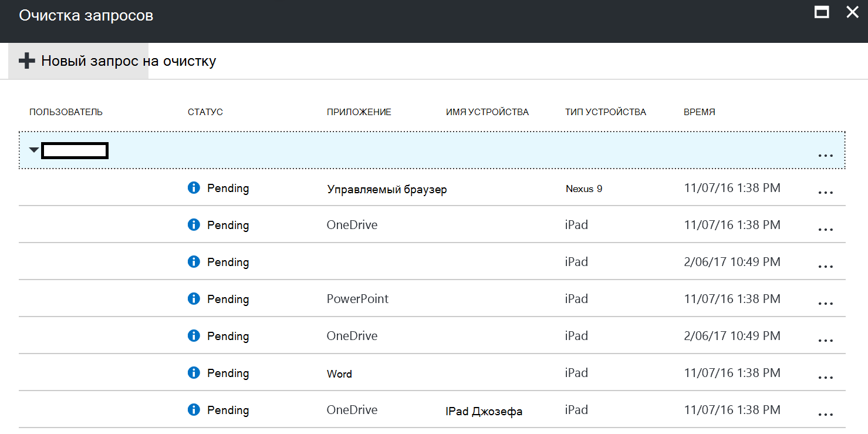Select the redacted user name box
The width and height of the screenshot is (868, 434).
click(x=75, y=150)
